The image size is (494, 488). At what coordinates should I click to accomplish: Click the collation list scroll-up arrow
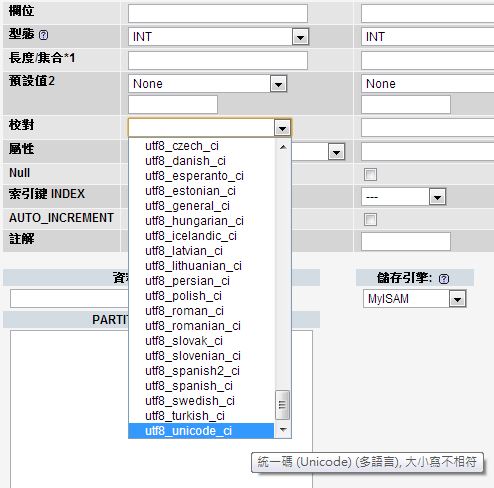pos(283,147)
